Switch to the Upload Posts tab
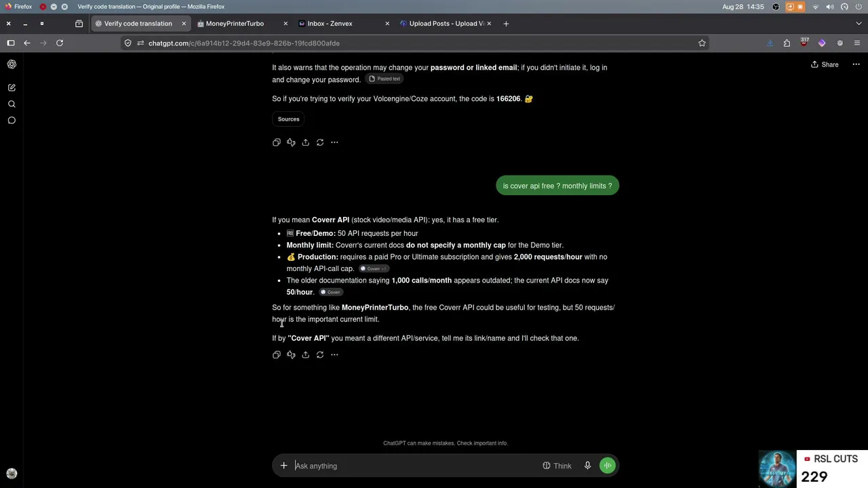Screen dimensions: 868x488 [x=446, y=24]
